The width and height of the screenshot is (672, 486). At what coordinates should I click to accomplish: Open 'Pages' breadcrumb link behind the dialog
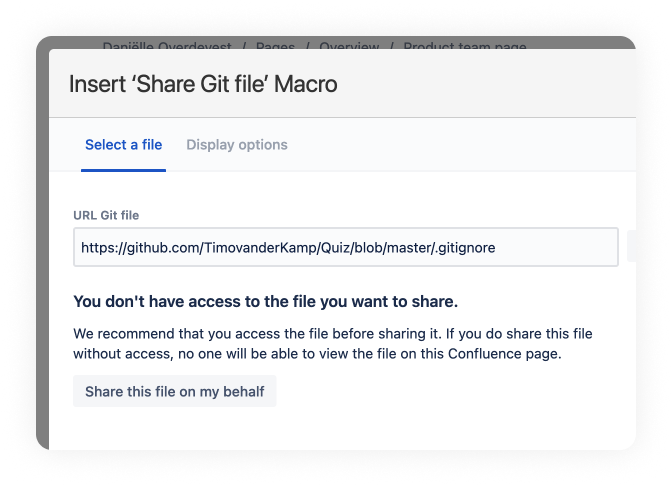pos(276,47)
